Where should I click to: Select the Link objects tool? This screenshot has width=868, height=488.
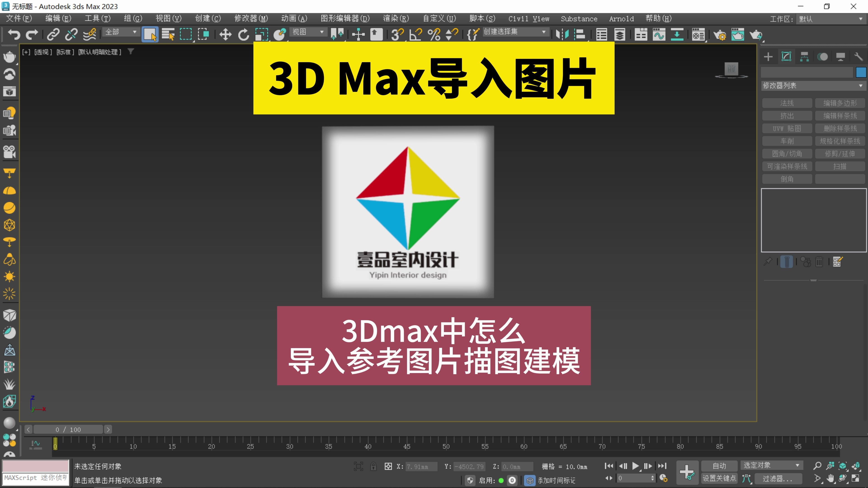click(x=53, y=34)
